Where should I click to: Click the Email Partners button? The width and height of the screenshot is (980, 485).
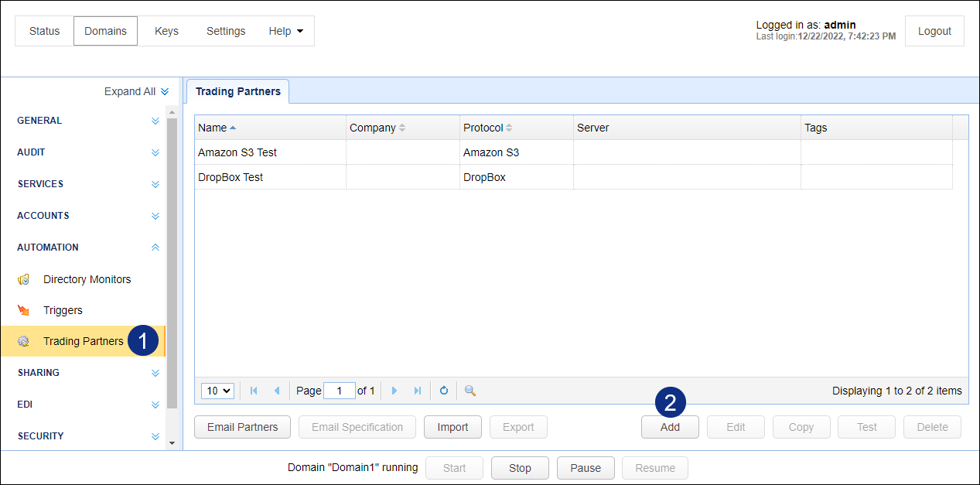tap(243, 427)
